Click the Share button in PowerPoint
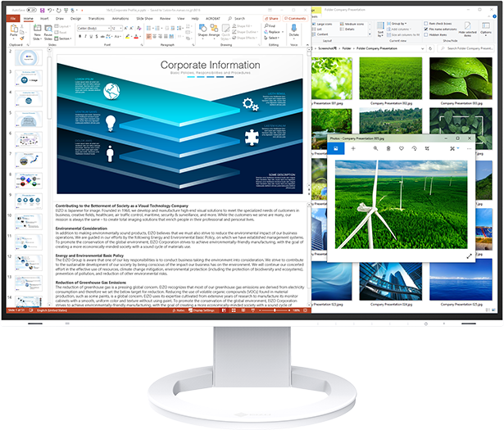The height and width of the screenshot is (430, 504). coord(271,19)
